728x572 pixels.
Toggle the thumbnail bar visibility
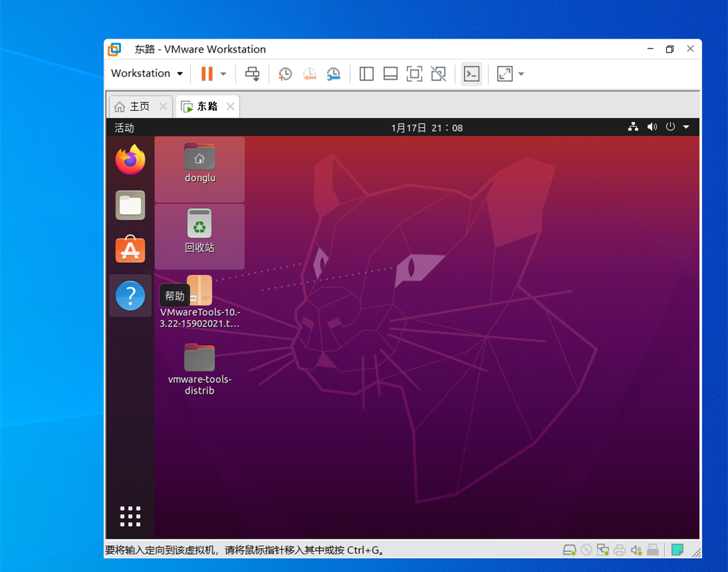(x=390, y=73)
